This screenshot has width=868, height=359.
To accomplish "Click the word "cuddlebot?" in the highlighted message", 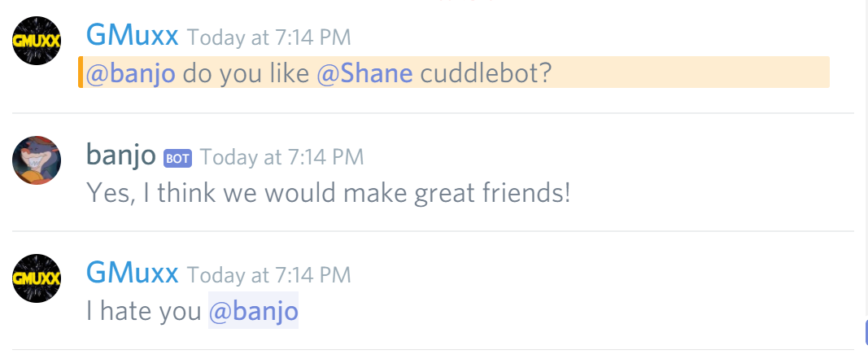I will [x=486, y=73].
